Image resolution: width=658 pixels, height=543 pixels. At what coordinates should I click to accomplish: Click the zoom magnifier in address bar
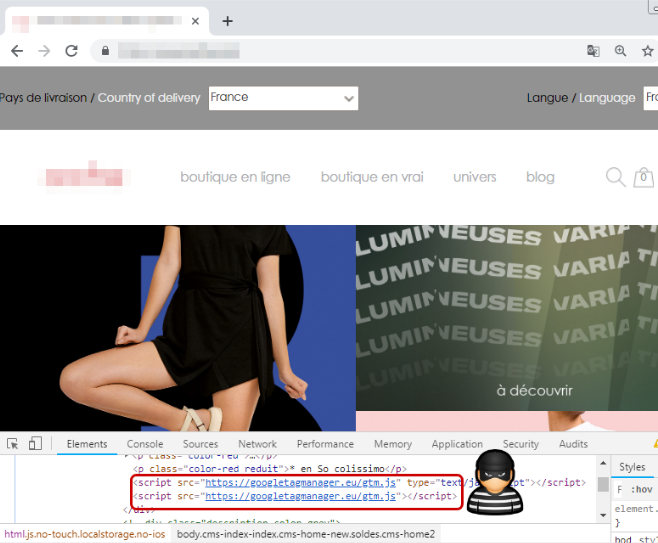(620, 51)
